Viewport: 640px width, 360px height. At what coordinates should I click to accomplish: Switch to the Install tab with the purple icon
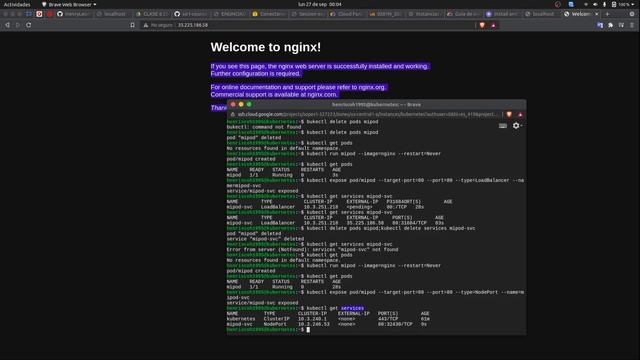(x=502, y=14)
